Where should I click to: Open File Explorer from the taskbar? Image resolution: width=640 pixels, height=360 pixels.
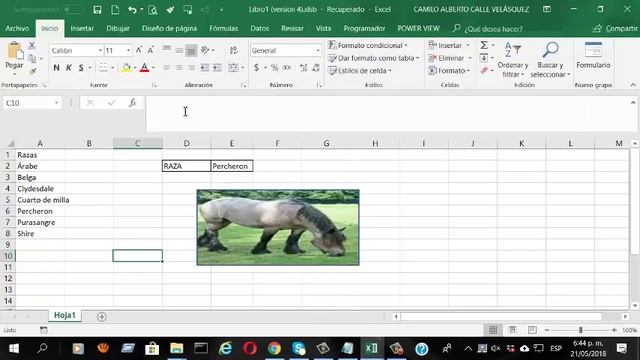pyautogui.click(x=176, y=348)
